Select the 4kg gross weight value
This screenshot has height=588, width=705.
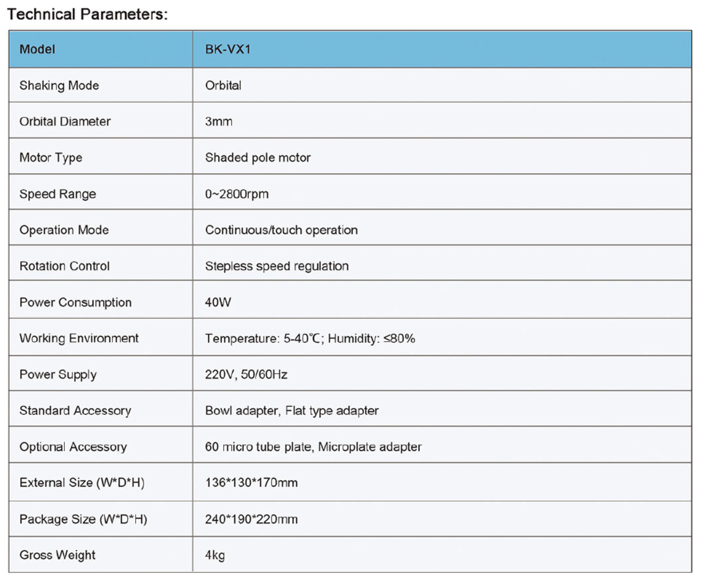click(x=215, y=555)
